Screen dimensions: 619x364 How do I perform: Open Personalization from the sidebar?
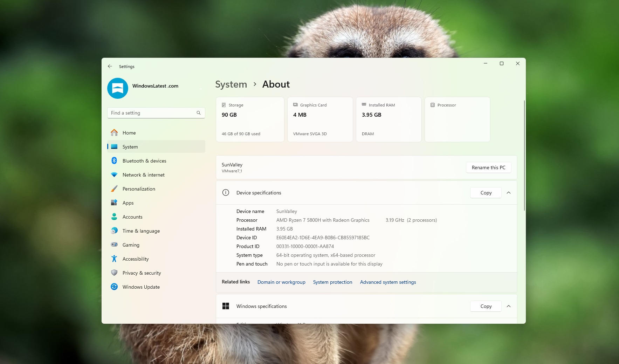139,188
